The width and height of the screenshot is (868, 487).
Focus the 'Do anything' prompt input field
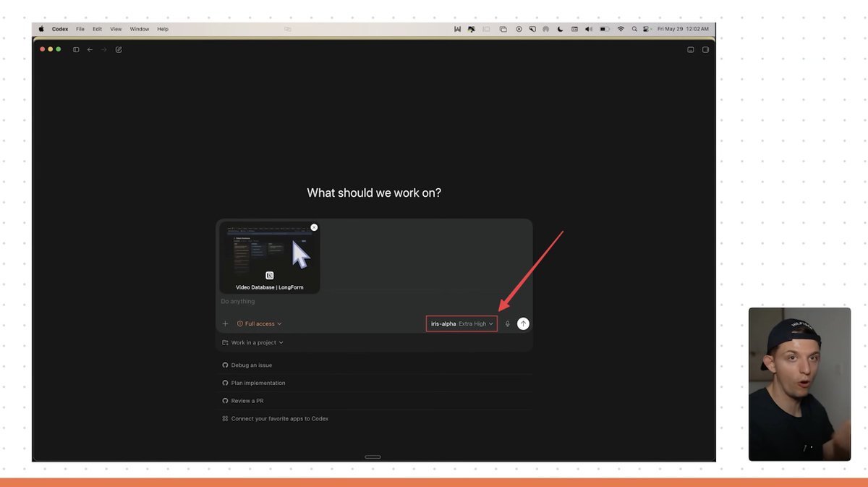[x=374, y=301]
